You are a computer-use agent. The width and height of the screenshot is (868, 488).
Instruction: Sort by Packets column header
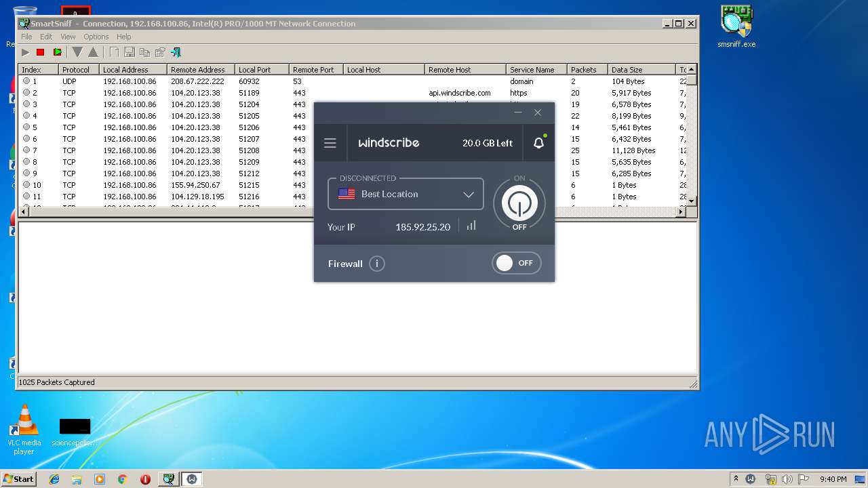587,69
